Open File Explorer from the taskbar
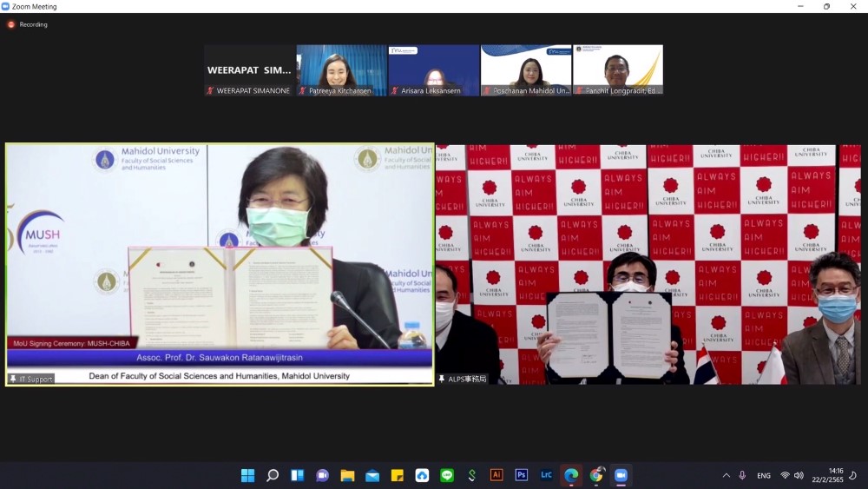The width and height of the screenshot is (868, 489). click(x=347, y=475)
